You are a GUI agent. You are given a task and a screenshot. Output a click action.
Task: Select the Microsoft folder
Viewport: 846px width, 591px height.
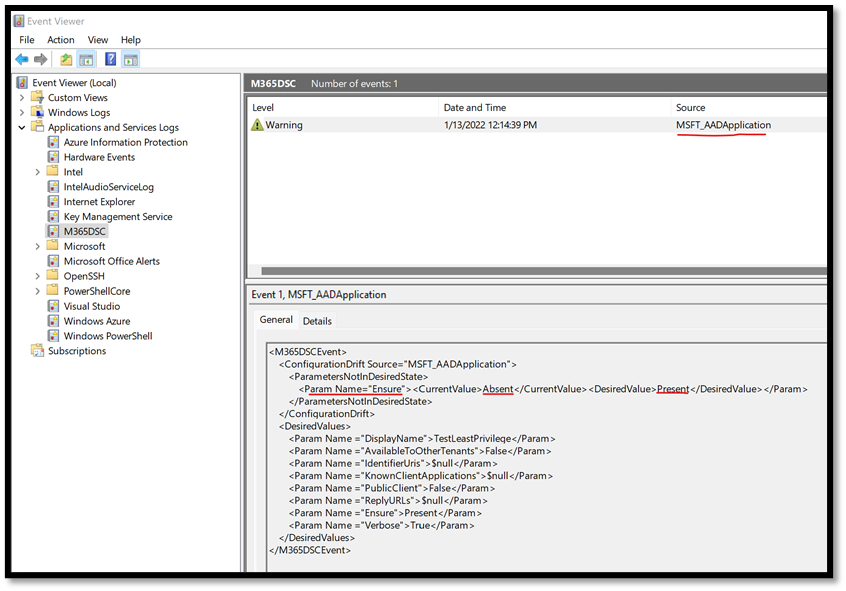coord(84,247)
